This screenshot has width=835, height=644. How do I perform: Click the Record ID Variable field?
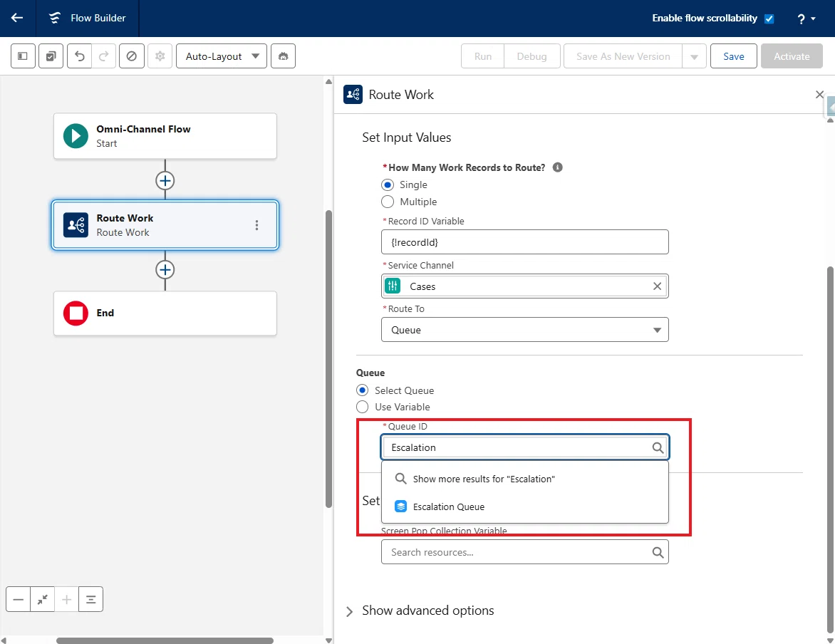tap(524, 241)
